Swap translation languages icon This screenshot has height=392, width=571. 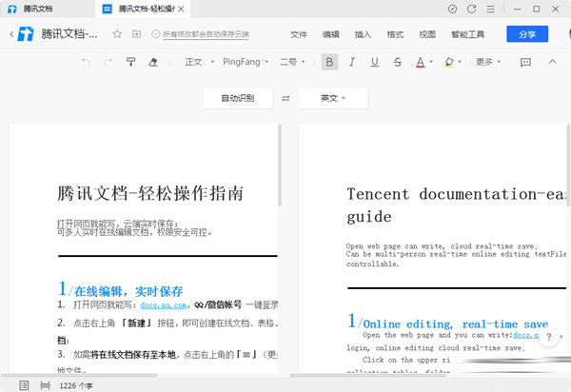pyautogui.click(x=285, y=98)
